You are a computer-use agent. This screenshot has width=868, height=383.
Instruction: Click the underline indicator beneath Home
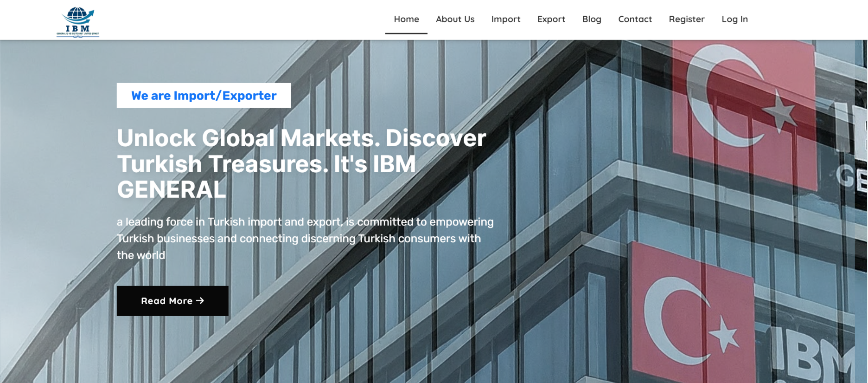click(406, 33)
